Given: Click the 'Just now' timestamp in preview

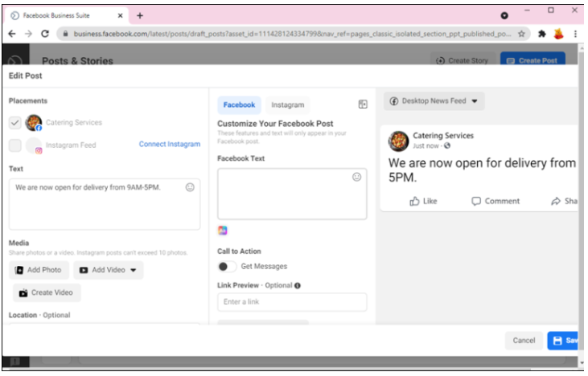Looking at the screenshot, I should (x=426, y=146).
